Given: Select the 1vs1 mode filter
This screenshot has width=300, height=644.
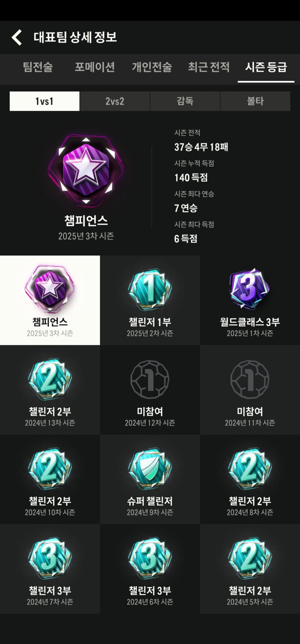Looking at the screenshot, I should pyautogui.click(x=44, y=101).
